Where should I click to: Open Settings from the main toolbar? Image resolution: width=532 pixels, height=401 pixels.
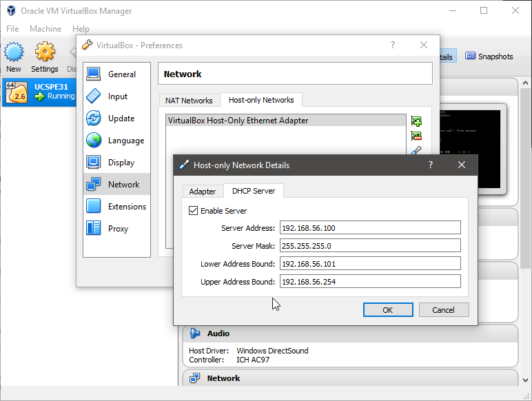tap(45, 57)
